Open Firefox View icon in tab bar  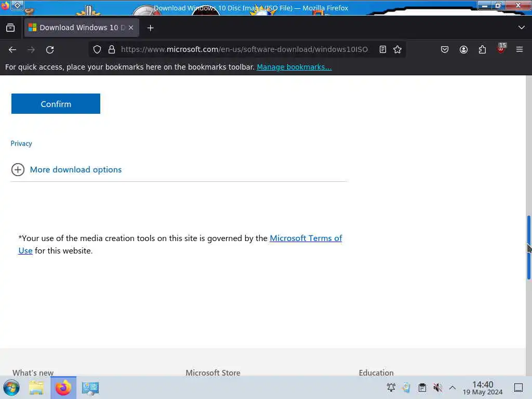pyautogui.click(x=10, y=28)
